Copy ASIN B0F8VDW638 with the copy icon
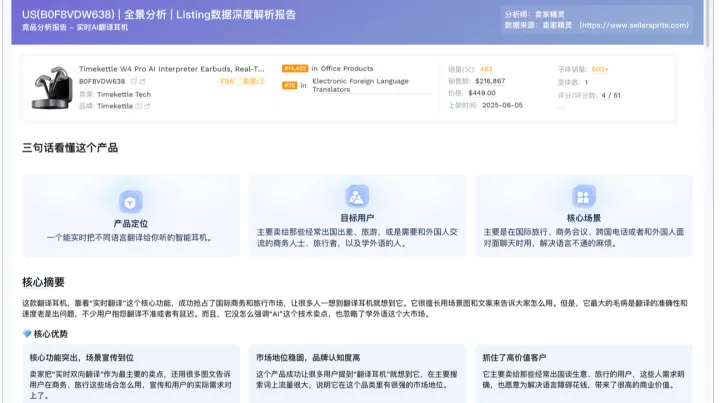The width and height of the screenshot is (720, 403). (x=134, y=81)
